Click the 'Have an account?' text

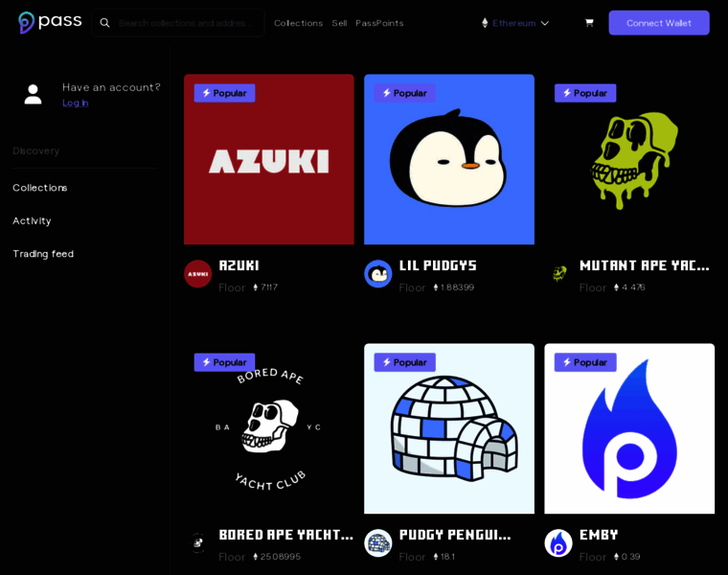(x=111, y=87)
